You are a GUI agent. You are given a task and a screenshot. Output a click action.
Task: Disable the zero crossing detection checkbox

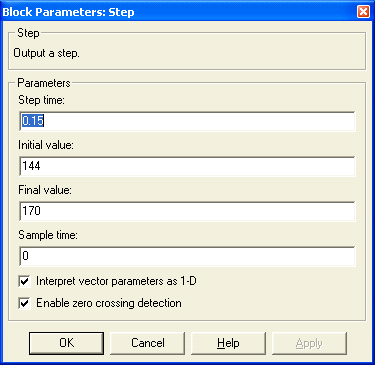pyautogui.click(x=25, y=303)
